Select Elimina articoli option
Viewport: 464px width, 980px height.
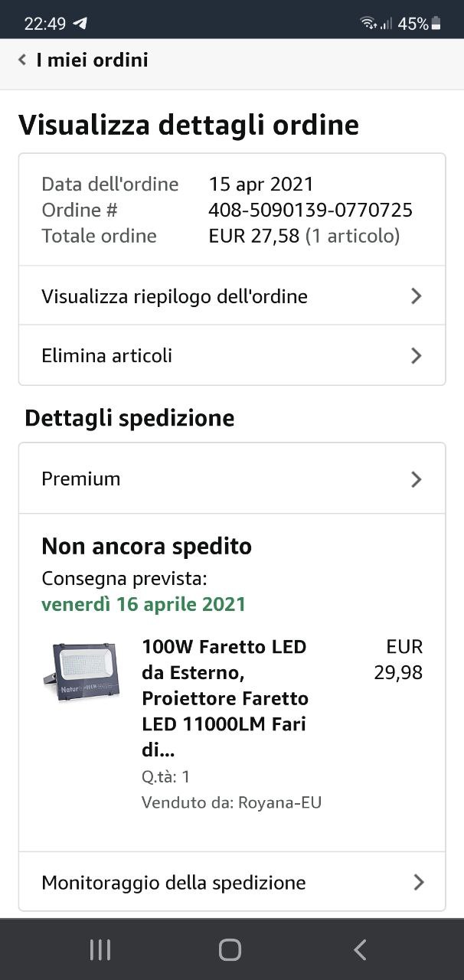[232, 355]
